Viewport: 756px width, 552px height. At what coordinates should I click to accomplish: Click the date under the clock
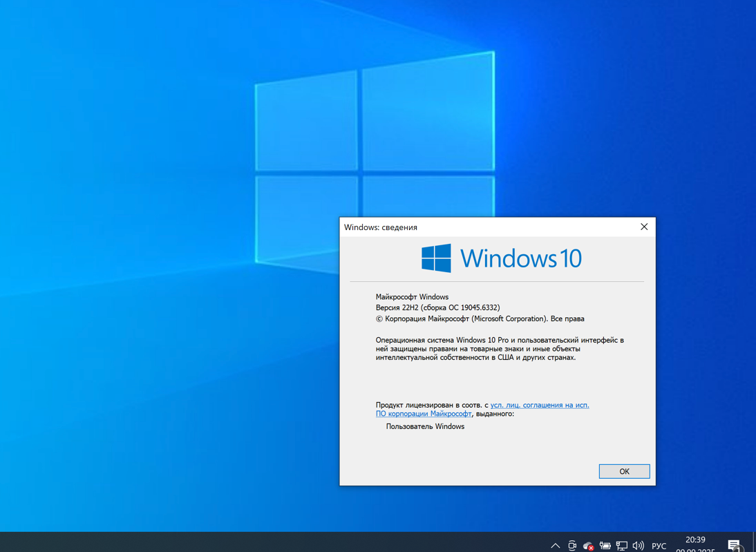[x=694, y=550]
